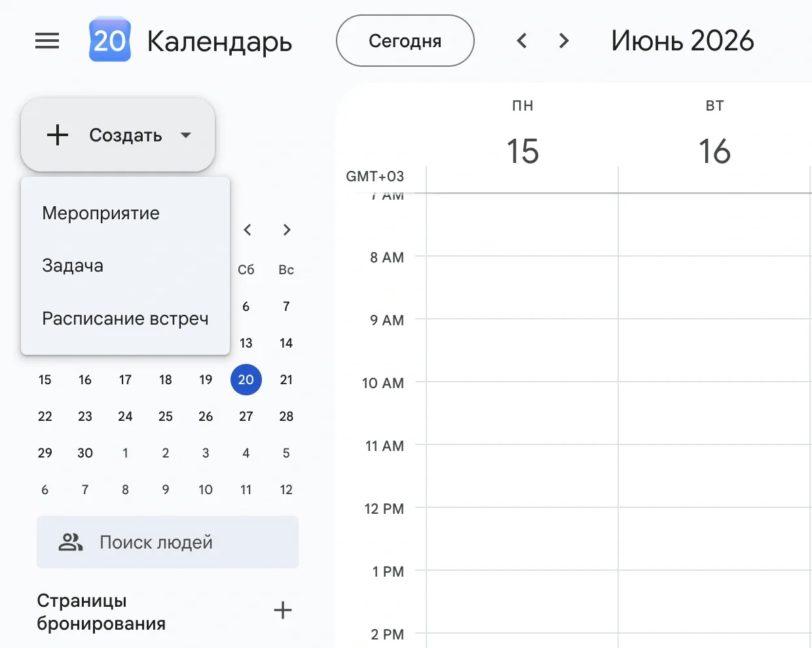
Task: Click the GMT+03 timezone label
Action: [375, 176]
